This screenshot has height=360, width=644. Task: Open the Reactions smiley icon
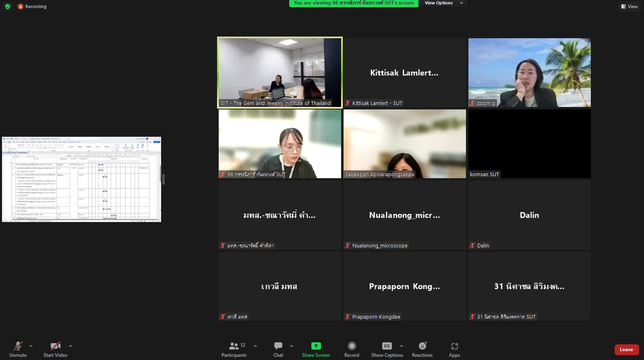click(x=422, y=346)
